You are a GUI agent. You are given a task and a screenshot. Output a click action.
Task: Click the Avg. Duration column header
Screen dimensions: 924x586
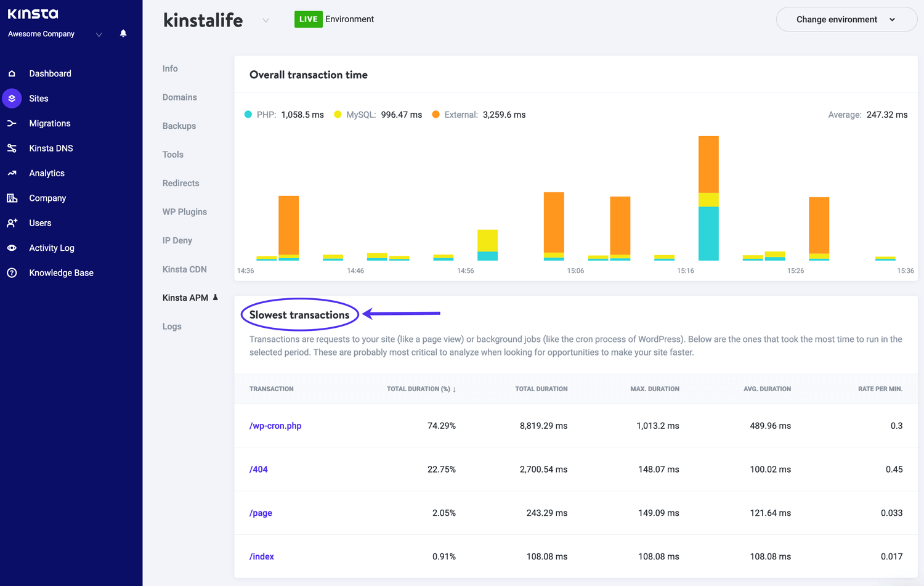pyautogui.click(x=767, y=389)
